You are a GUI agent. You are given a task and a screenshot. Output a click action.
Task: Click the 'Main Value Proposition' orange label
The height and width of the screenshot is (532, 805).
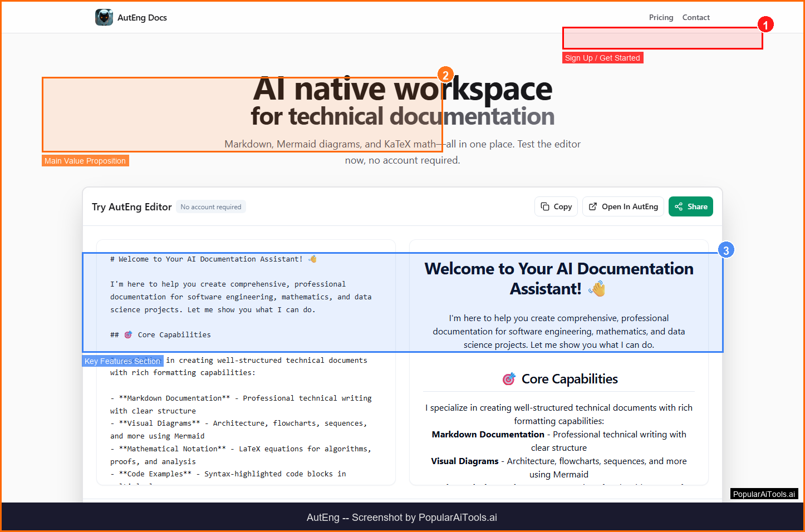(85, 161)
